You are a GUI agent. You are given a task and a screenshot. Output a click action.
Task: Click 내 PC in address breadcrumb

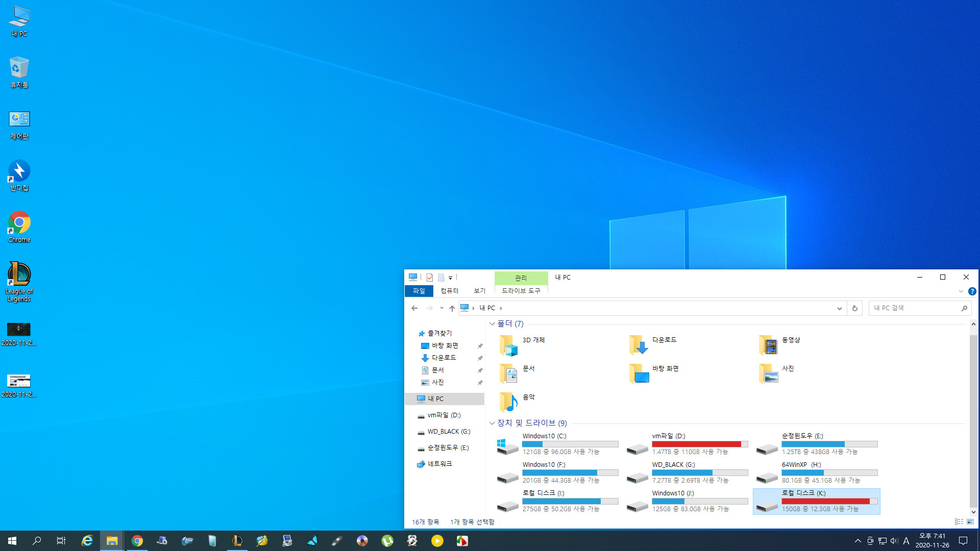[x=487, y=308]
